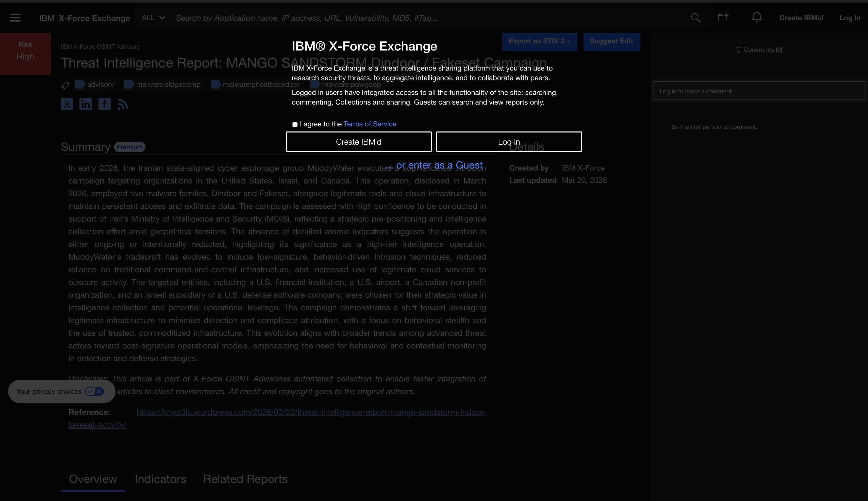Screen dimensions: 868x501
Task: Open the RSS feed icon
Action: tap(123, 104)
